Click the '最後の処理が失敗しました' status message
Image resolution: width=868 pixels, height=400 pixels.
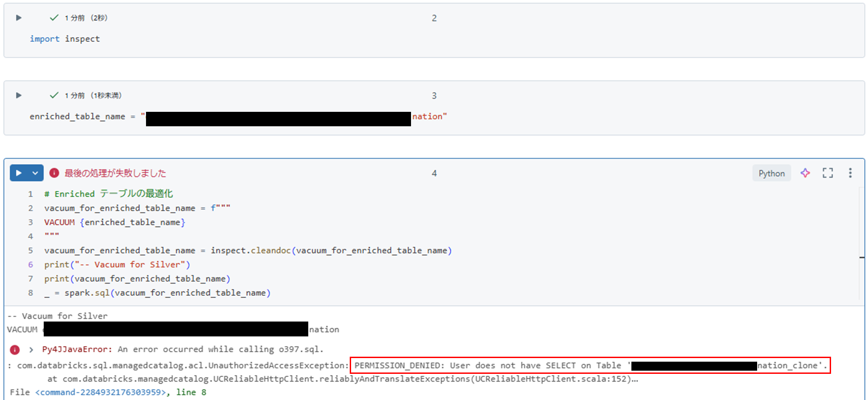point(115,173)
